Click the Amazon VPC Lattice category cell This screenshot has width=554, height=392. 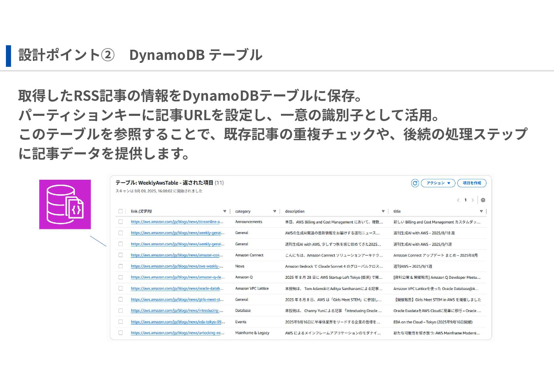pos(252,288)
